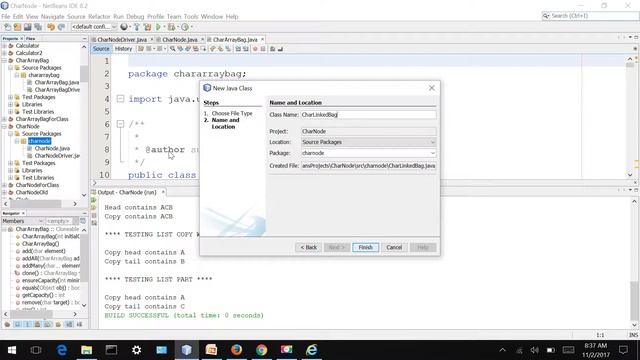Click the Search (Ctrl+I) box
Image resolution: width=640 pixels, height=360 pixels.
pos(590,16)
